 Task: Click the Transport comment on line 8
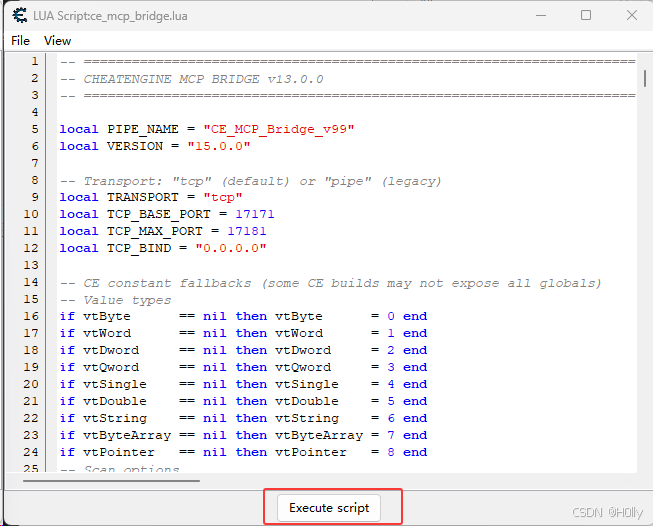click(250, 181)
